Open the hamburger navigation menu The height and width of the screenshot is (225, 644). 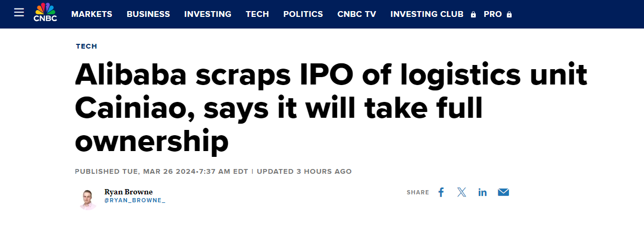[19, 13]
